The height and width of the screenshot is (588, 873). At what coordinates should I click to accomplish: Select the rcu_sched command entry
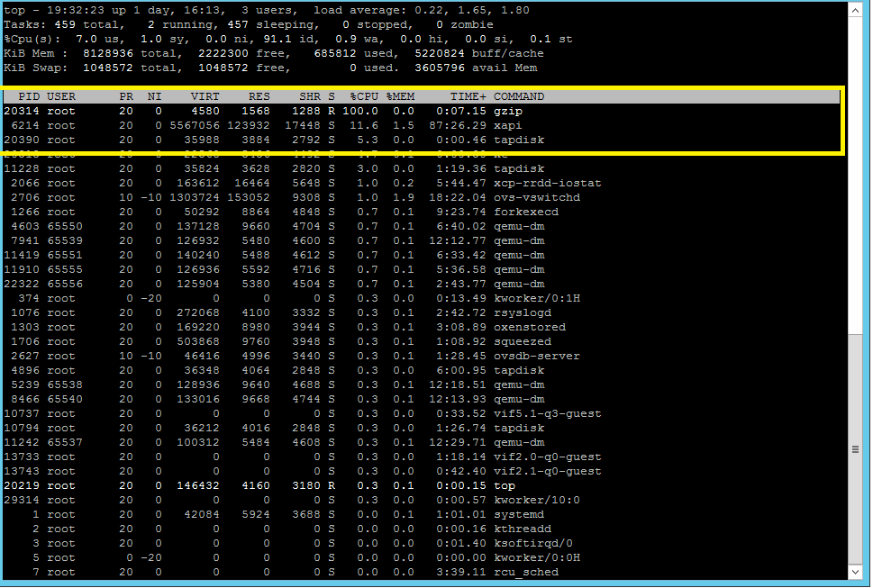[525, 572]
